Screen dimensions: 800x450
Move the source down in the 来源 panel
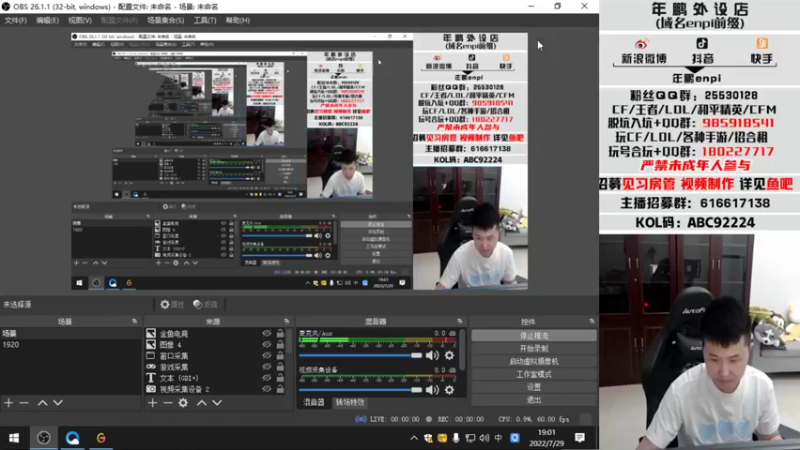point(217,403)
